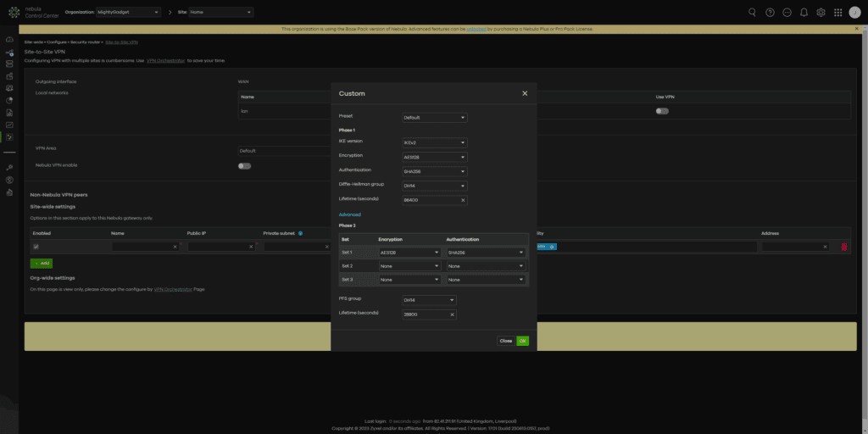Open the IKE version dropdown
Screen dimensions: 868x434
click(434, 143)
